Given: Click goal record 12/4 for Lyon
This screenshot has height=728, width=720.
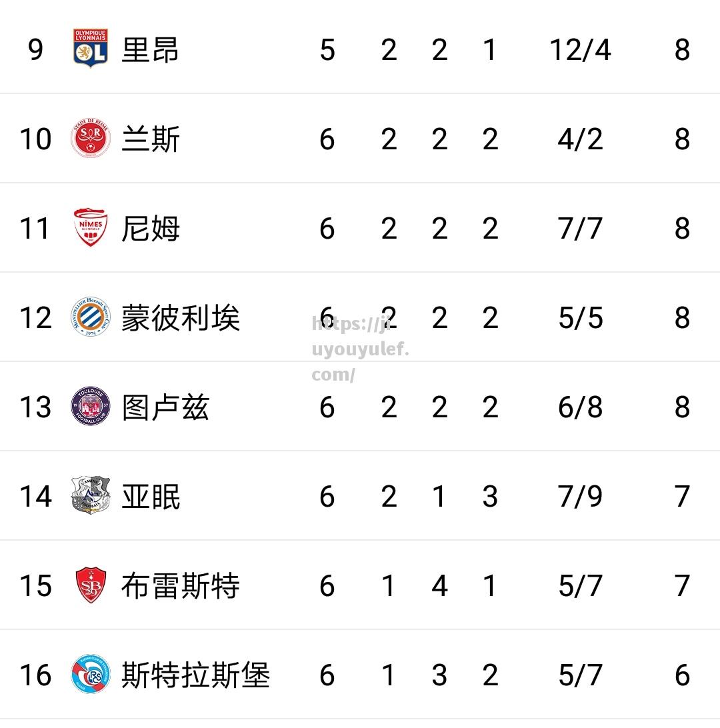Looking at the screenshot, I should (x=580, y=50).
